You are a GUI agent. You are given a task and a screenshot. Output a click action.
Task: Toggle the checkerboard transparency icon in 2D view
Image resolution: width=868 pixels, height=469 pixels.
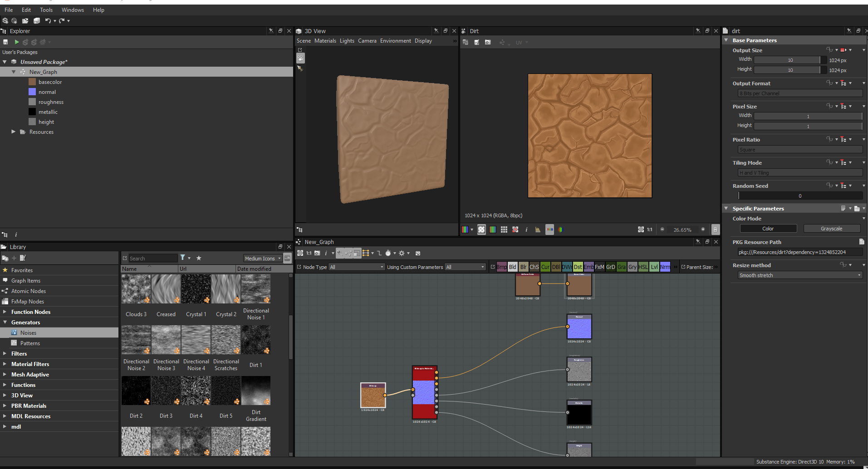click(x=481, y=230)
